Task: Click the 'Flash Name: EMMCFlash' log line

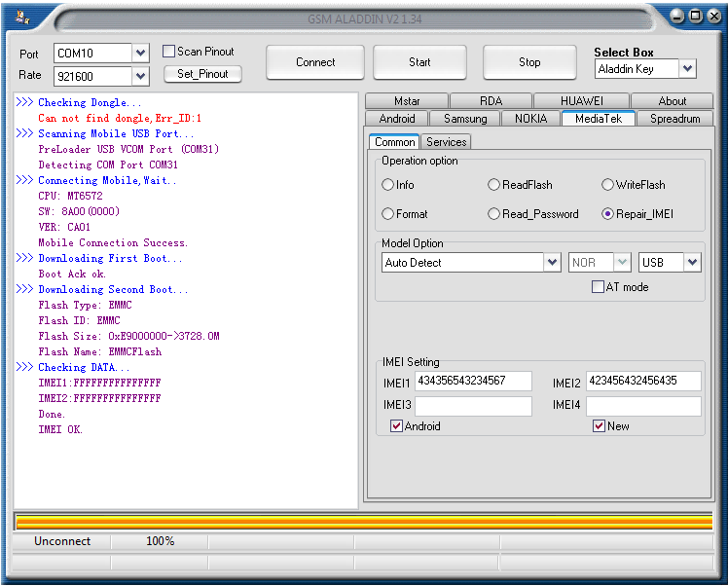Action: tap(100, 352)
